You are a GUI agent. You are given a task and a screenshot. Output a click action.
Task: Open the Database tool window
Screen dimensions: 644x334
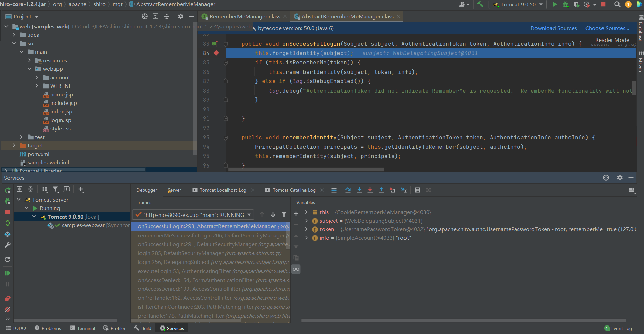640,28
